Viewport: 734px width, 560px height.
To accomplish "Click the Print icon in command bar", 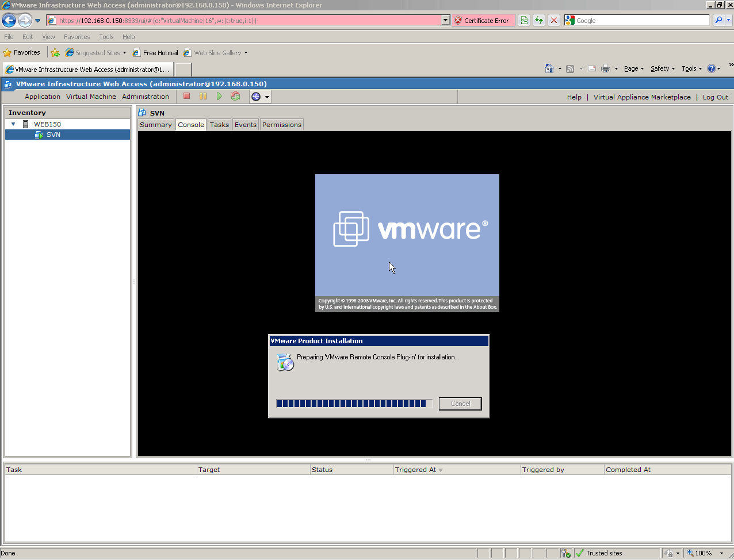I will pos(606,68).
